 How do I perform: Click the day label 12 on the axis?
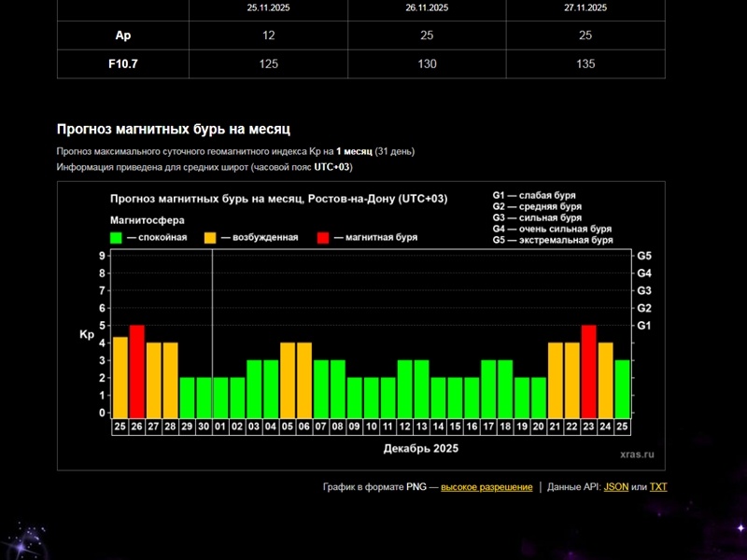click(404, 427)
